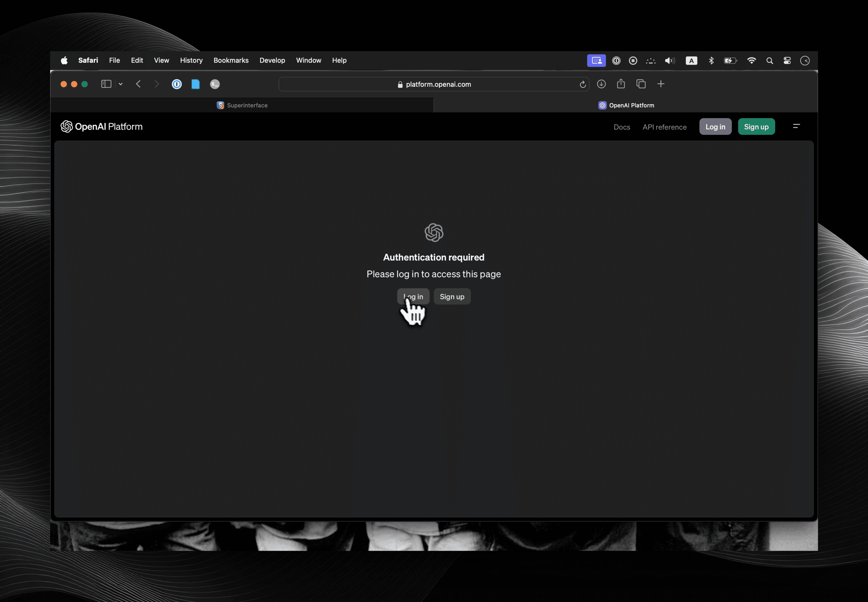Open the Wi-Fi menu from the menu bar
Viewport: 868px width, 602px height.
coord(752,60)
